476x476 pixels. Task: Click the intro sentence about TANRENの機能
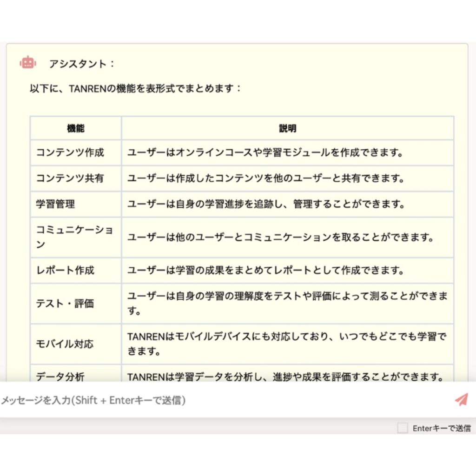tap(136, 88)
